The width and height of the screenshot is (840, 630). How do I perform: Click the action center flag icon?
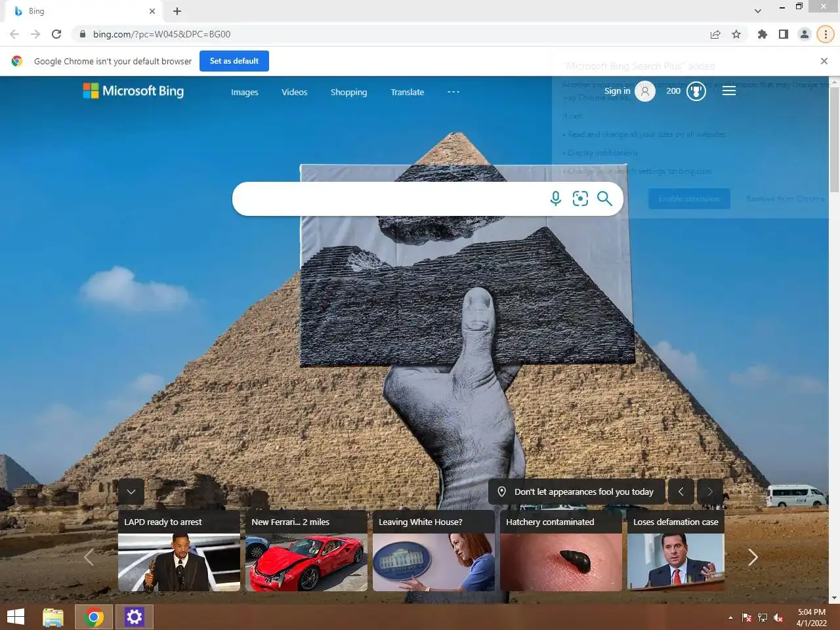point(747,618)
